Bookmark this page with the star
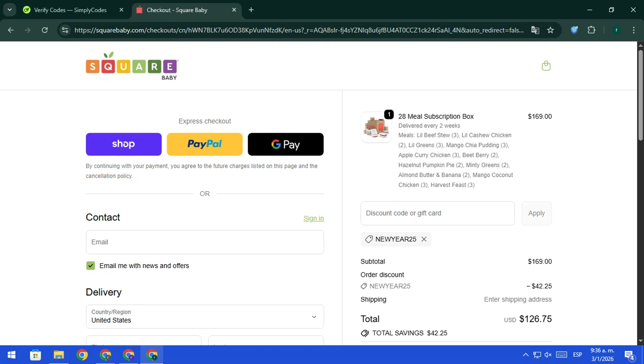This screenshot has width=644, height=364. 550,30
